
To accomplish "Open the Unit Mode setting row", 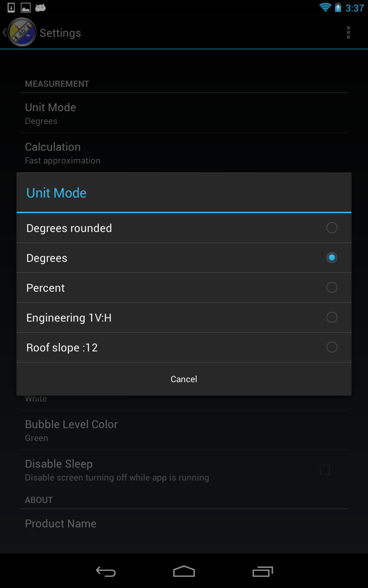I will pyautogui.click(x=184, y=113).
